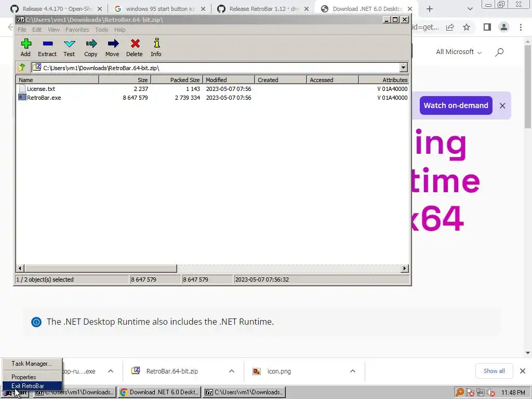Open the Edit menu in 7-Zip

(x=37, y=30)
